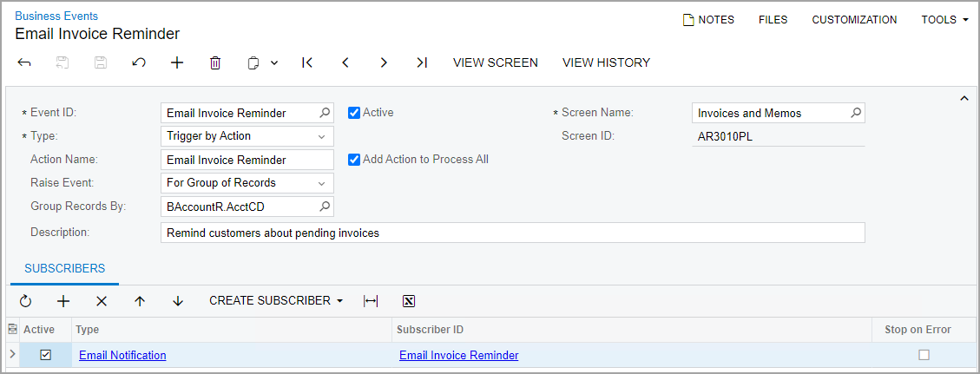Image resolution: width=980 pixels, height=374 pixels.
Task: Uncheck the Active event checkbox
Action: 354,113
